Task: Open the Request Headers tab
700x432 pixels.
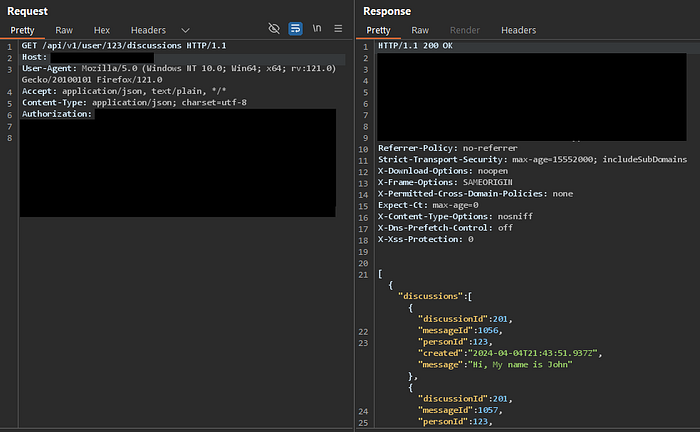Action: 148,30
